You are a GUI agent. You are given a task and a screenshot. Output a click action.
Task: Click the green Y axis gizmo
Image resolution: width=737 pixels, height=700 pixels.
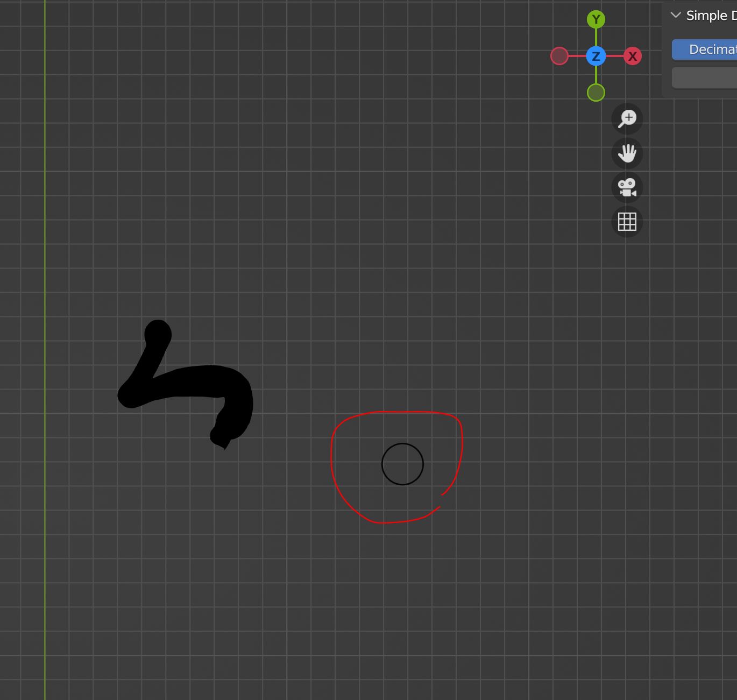click(x=596, y=20)
